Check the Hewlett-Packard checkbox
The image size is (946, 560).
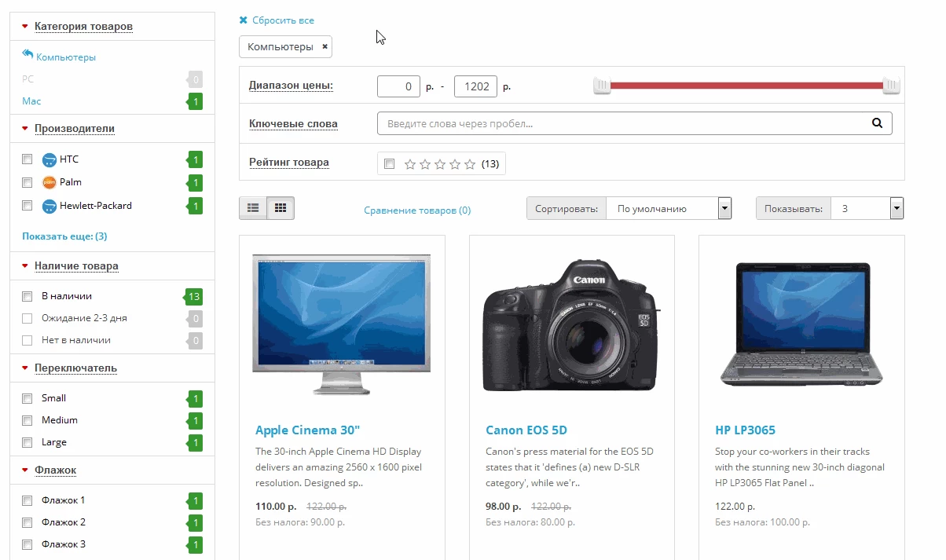click(27, 206)
